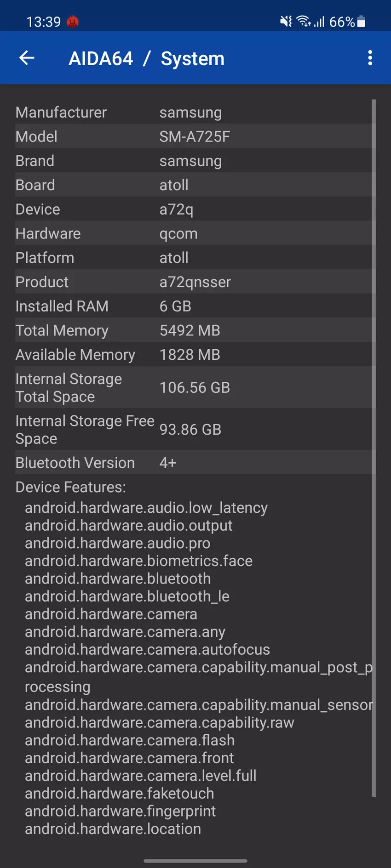Tap the battery icon in status bar
Image resolution: width=391 pixels, height=868 pixels.
[361, 22]
